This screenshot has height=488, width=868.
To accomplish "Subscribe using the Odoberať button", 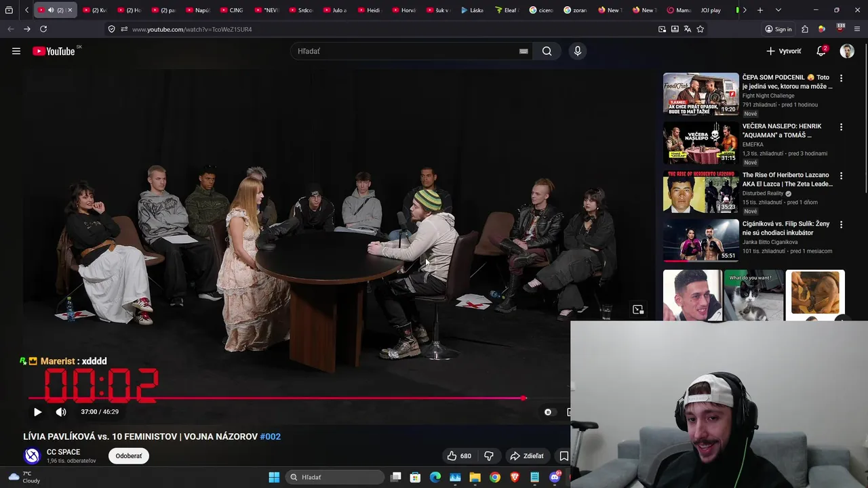I will [129, 455].
